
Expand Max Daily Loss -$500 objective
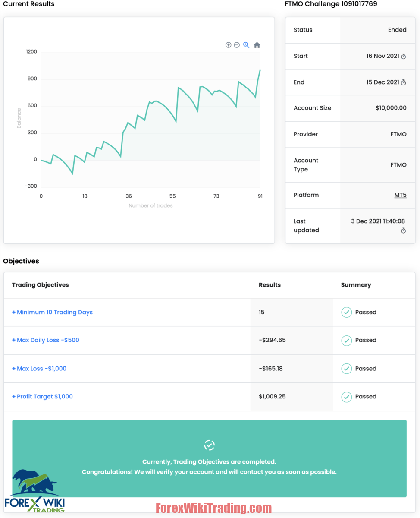46,340
